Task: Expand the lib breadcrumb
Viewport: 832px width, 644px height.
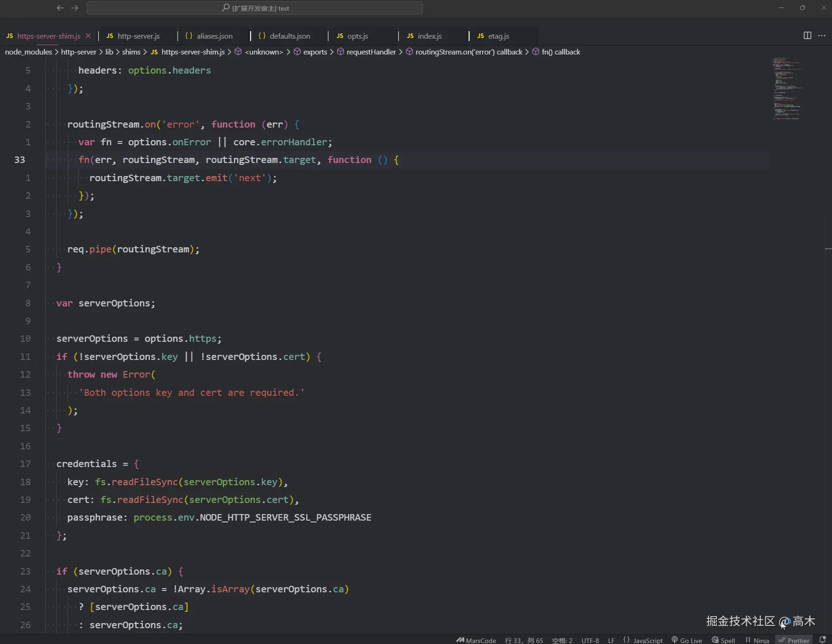Action: (x=109, y=52)
